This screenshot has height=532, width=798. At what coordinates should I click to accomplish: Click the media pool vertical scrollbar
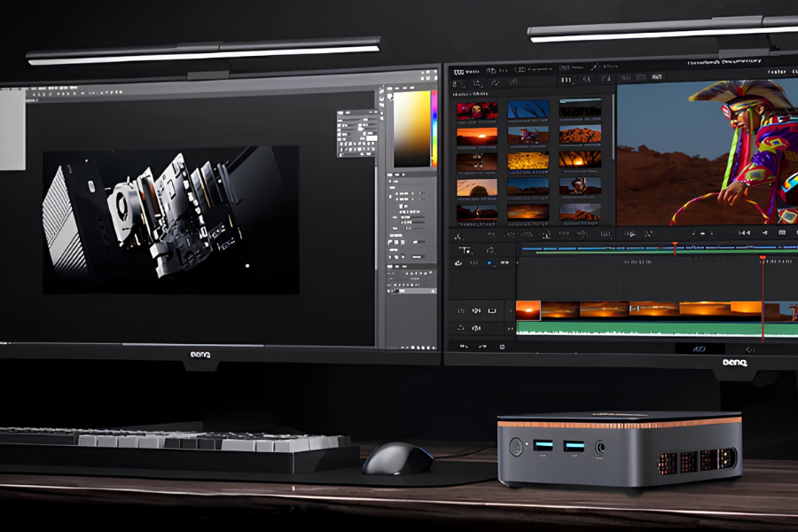point(614,128)
